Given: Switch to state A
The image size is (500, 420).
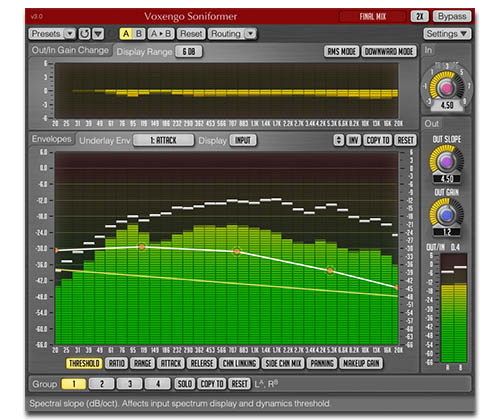Looking at the screenshot, I should pyautogui.click(x=126, y=34).
